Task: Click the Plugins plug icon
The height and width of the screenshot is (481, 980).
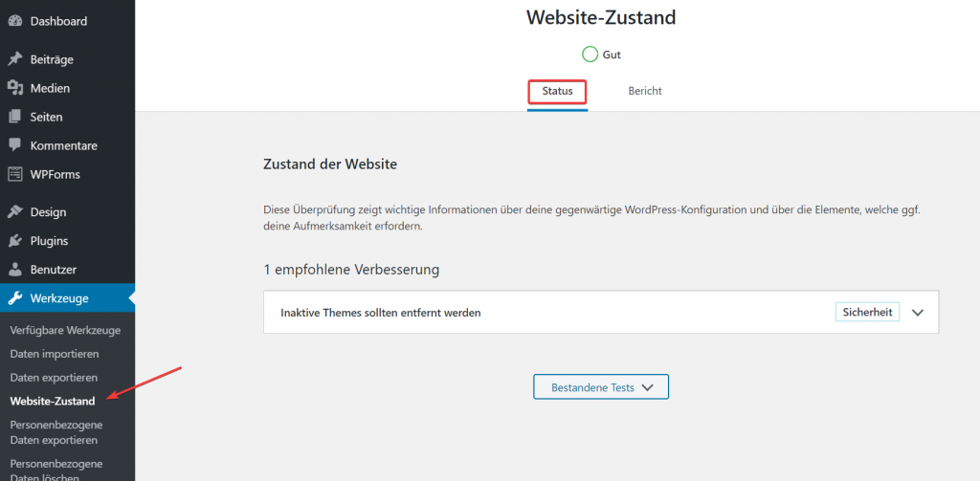Action: pyautogui.click(x=15, y=241)
